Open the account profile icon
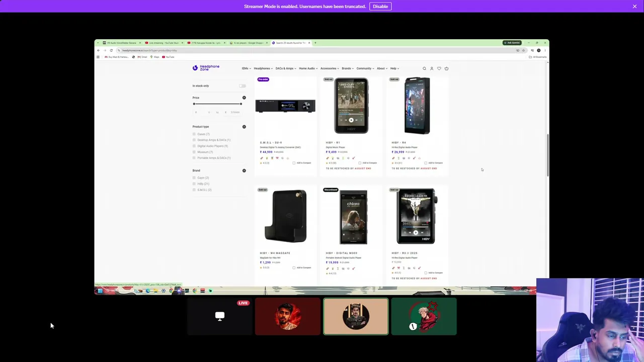 click(431, 68)
